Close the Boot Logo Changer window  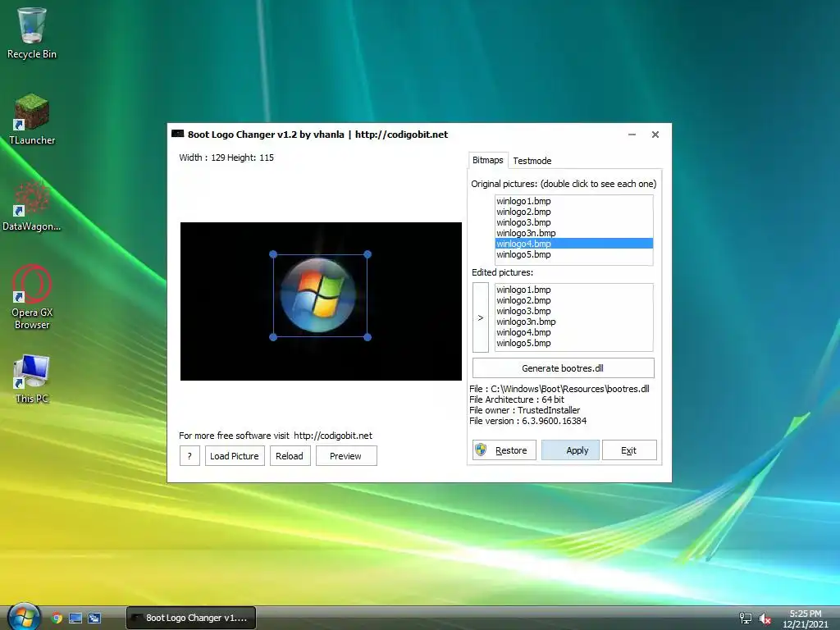tap(655, 135)
